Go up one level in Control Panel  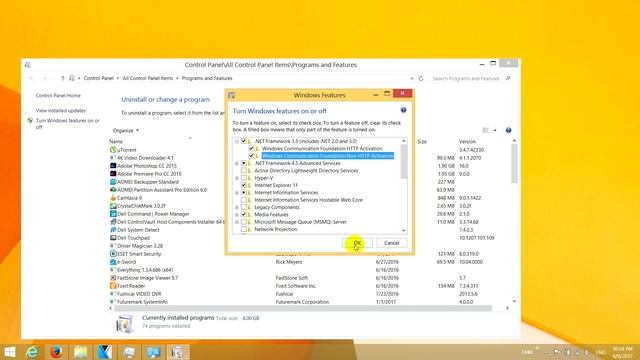point(62,78)
